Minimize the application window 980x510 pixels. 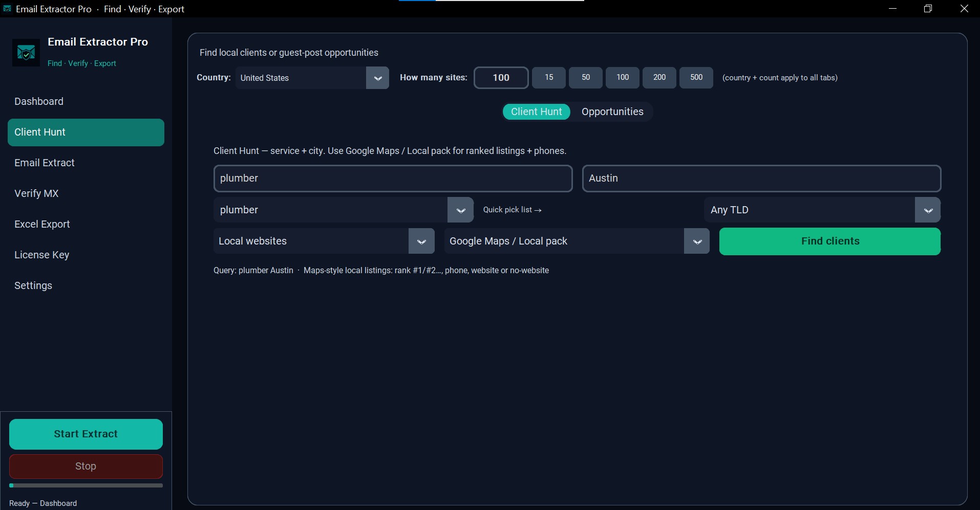point(893,9)
